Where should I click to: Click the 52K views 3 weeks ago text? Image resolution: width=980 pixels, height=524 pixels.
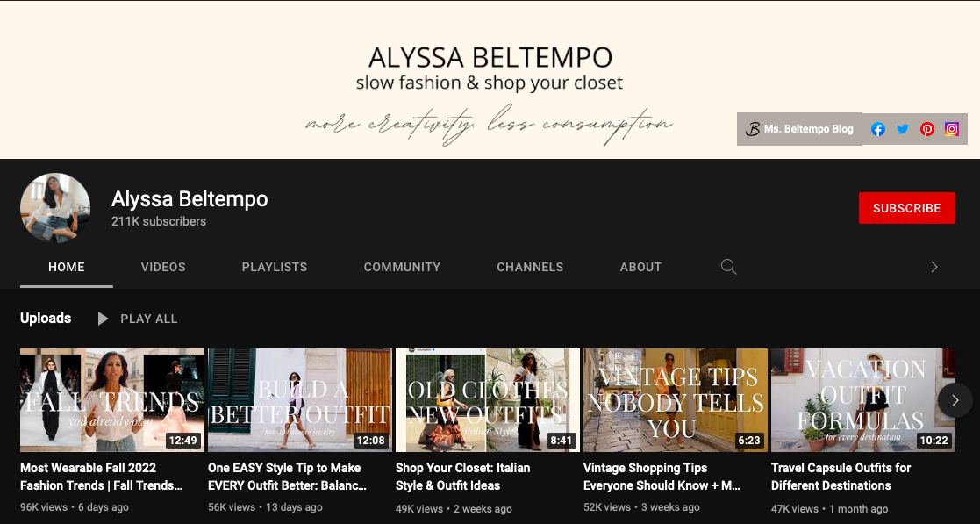(642, 507)
